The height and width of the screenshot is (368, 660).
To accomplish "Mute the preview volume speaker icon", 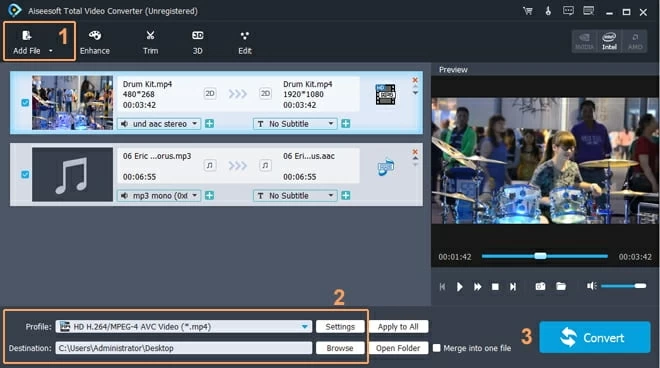I will click(591, 286).
